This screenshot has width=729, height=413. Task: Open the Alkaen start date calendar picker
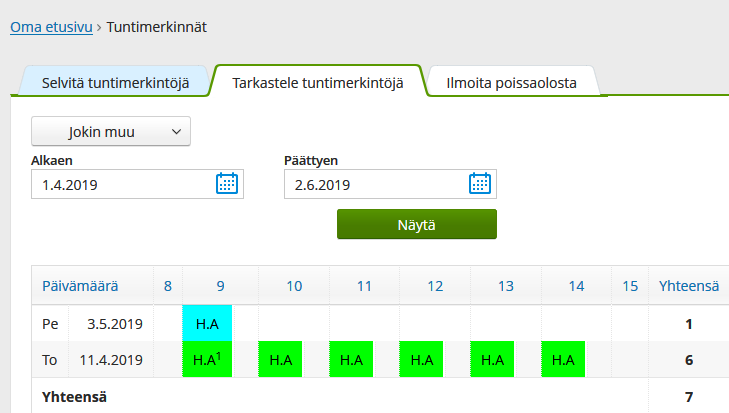(227, 184)
